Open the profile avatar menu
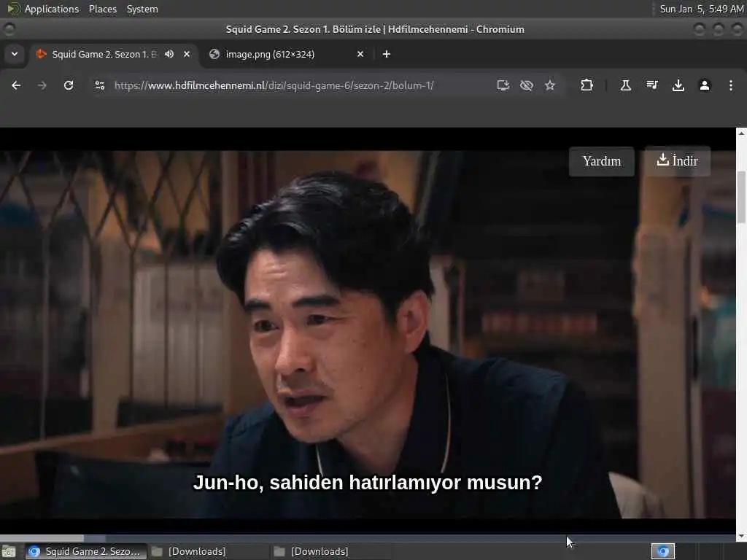 [705, 85]
